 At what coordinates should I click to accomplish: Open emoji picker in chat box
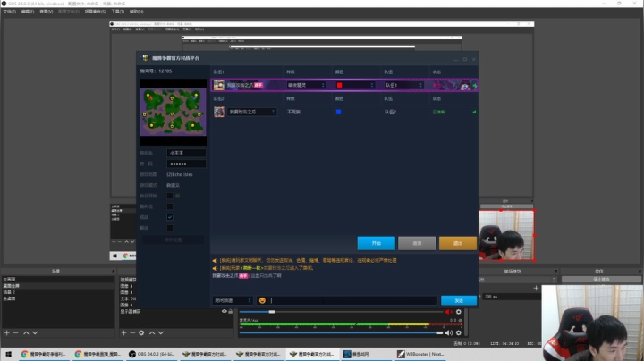point(262,300)
